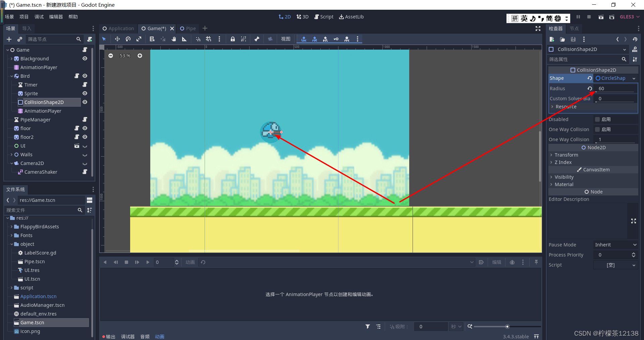Viewport: 644px width, 340px height.
Task: Toggle visibility of floor node
Action: coord(85,128)
